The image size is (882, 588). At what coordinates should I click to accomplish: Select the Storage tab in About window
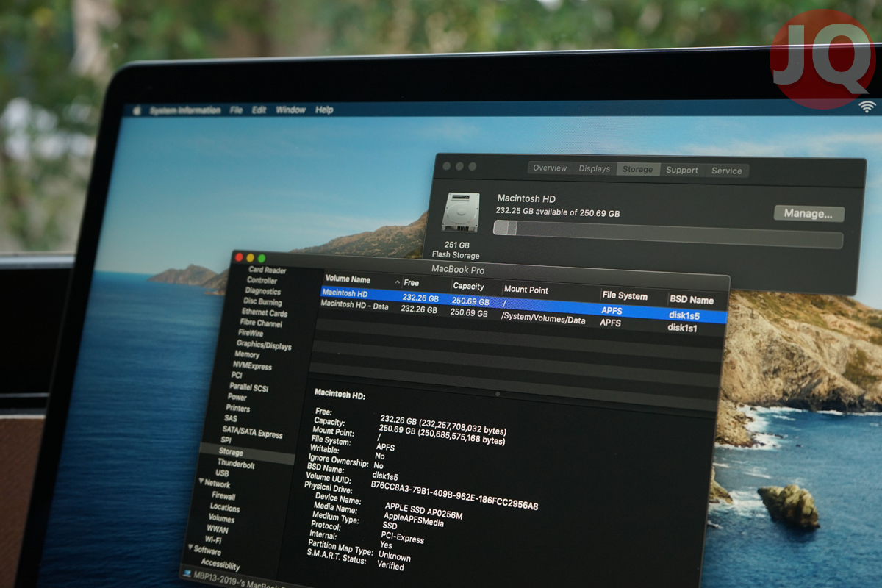[x=638, y=169]
